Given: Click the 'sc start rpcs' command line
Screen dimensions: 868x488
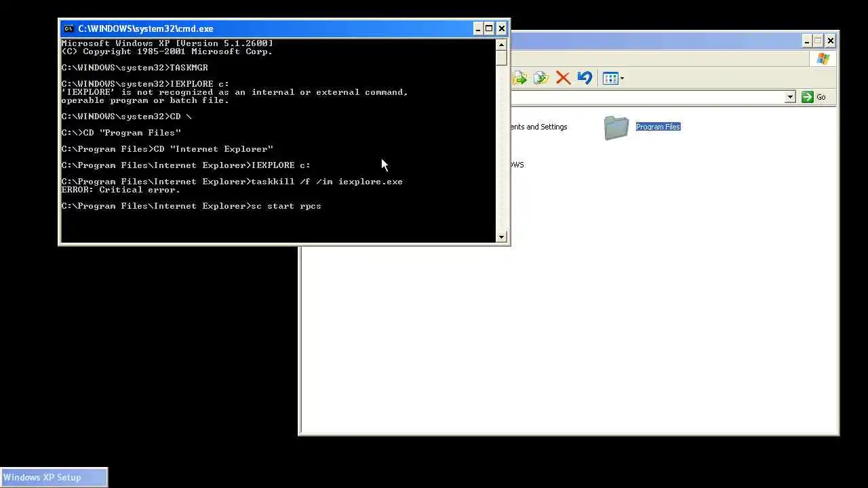Looking at the screenshot, I should coord(191,206).
